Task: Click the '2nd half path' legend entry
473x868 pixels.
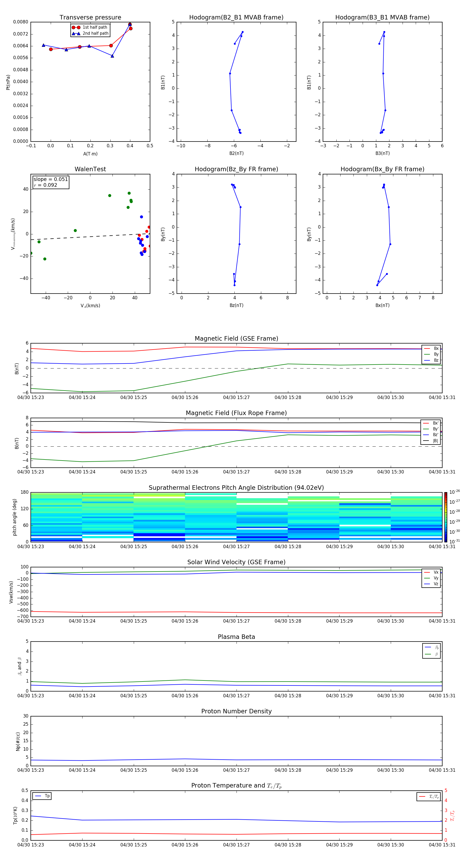Action: pos(90,33)
